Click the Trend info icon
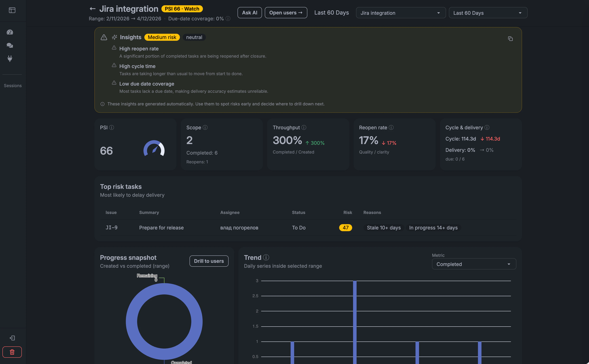The width and height of the screenshot is (589, 364). coord(266,257)
